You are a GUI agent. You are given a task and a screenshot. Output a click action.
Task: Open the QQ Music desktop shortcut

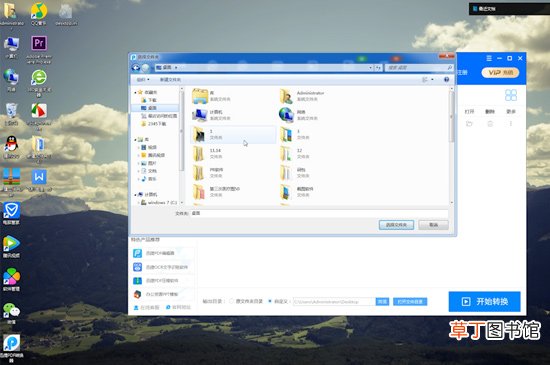pyautogui.click(x=39, y=14)
